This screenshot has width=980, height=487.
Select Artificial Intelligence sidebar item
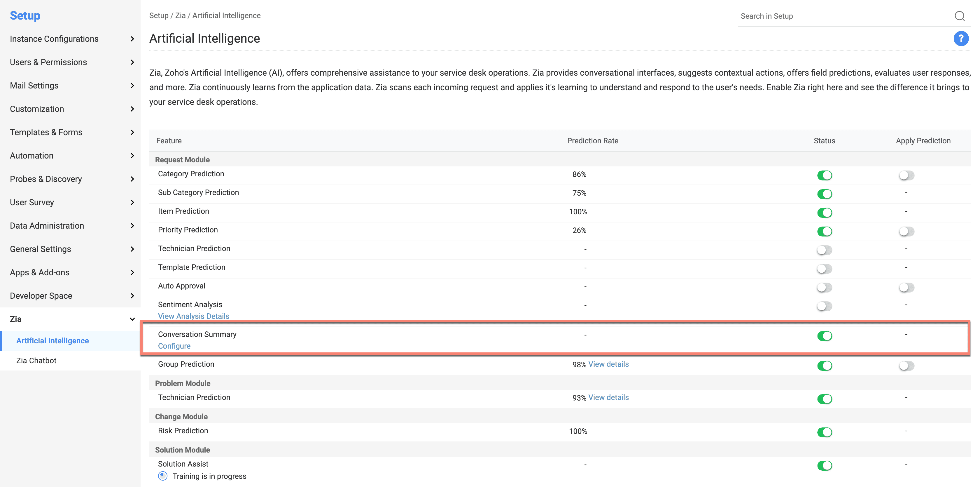pyautogui.click(x=52, y=341)
